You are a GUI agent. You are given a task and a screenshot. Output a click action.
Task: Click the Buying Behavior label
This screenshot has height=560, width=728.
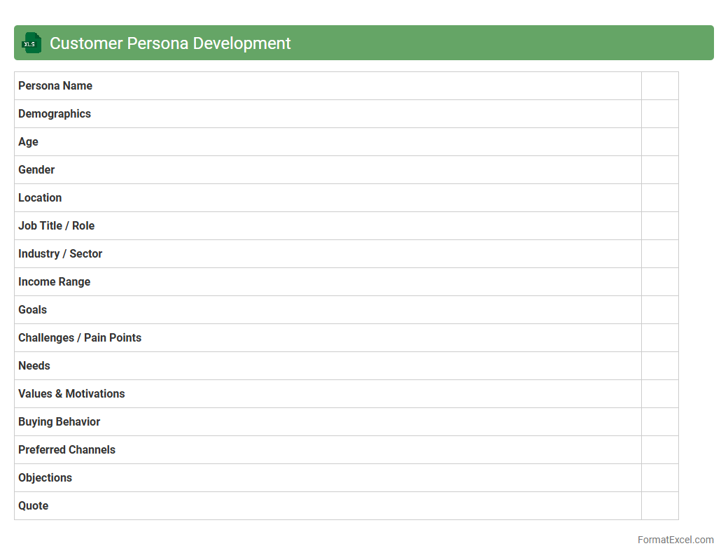[x=59, y=421]
